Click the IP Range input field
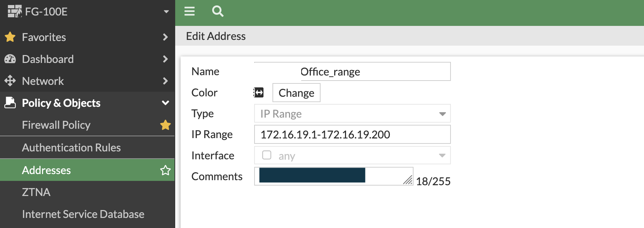644x228 pixels. 352,134
